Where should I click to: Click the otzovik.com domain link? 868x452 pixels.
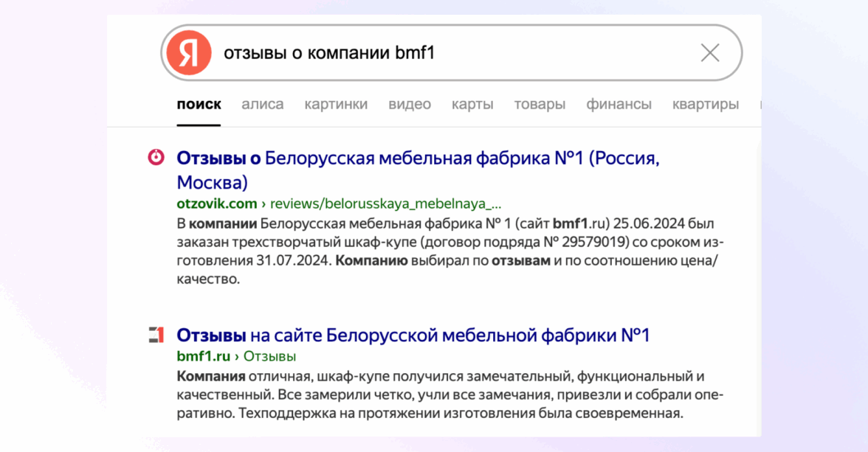217,204
